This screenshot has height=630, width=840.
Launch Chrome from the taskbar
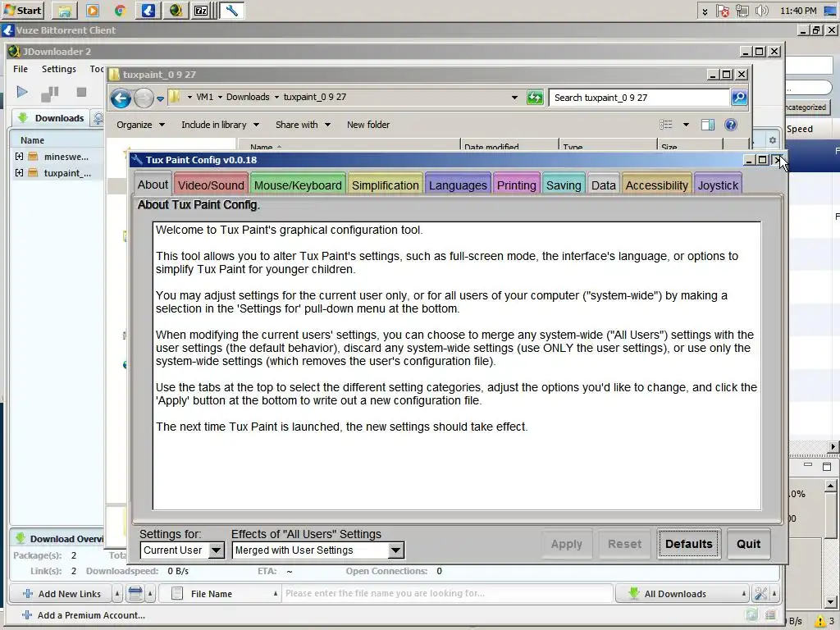(120, 11)
